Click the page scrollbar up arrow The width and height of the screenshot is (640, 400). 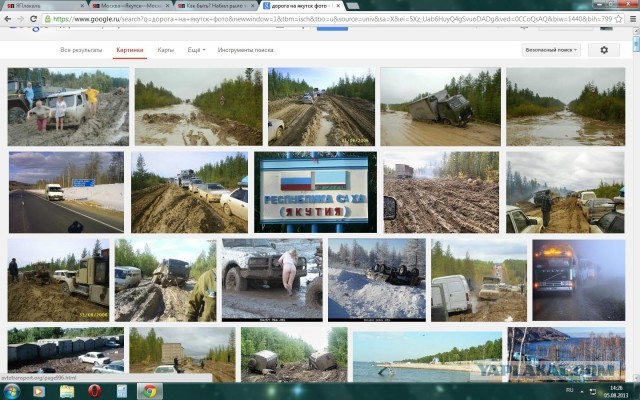[636, 32]
